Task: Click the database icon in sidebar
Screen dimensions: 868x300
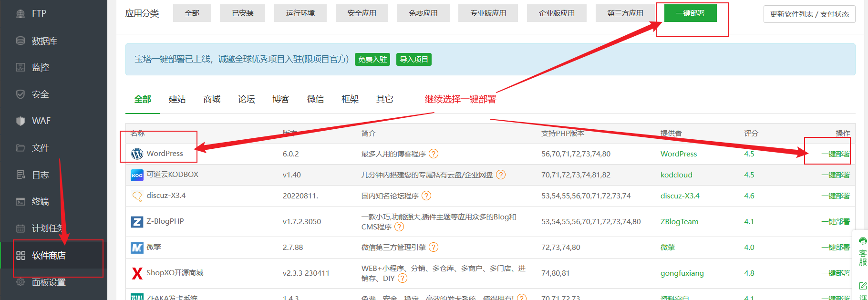Action: [21, 41]
